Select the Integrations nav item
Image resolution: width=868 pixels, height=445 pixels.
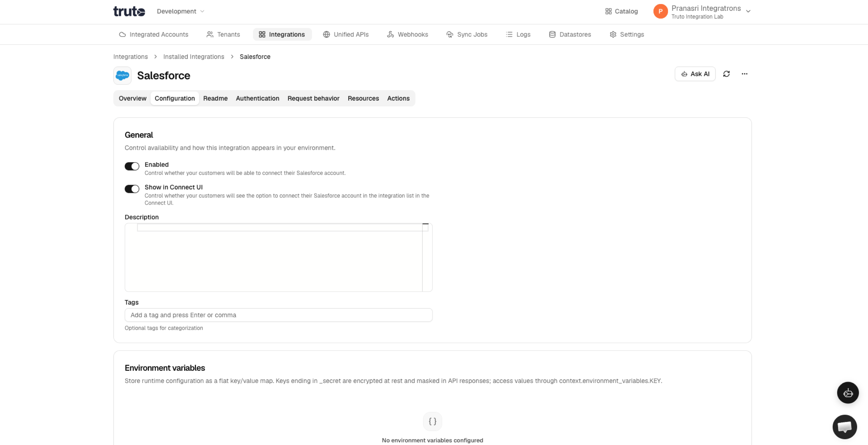[x=282, y=34]
